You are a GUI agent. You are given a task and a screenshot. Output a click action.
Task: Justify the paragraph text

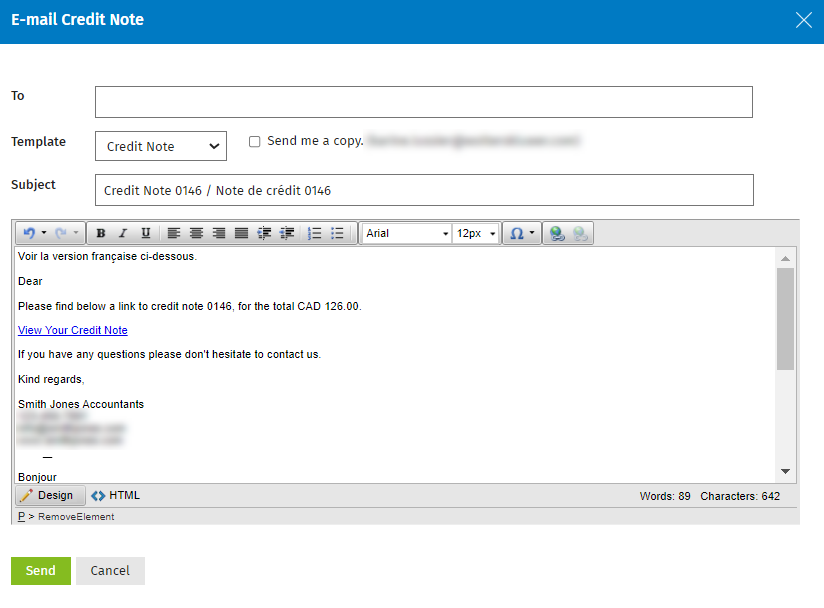tap(241, 233)
